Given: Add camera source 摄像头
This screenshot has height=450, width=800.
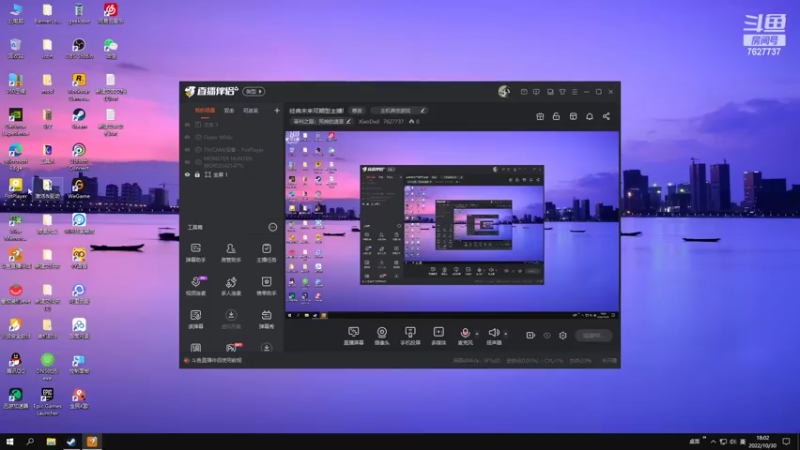Looking at the screenshot, I should [x=382, y=336].
